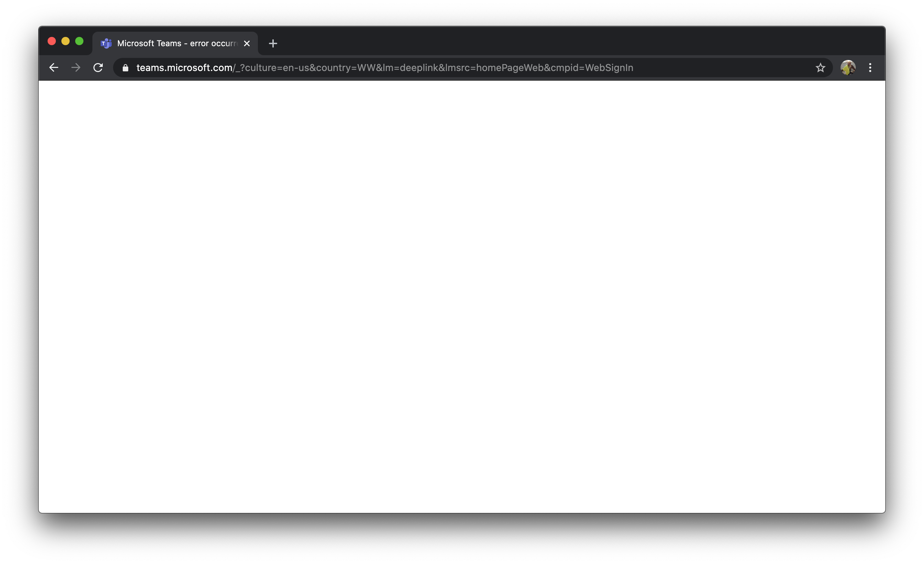The width and height of the screenshot is (924, 564).
Task: Click the teams.microsoft.com domain text
Action: point(184,68)
